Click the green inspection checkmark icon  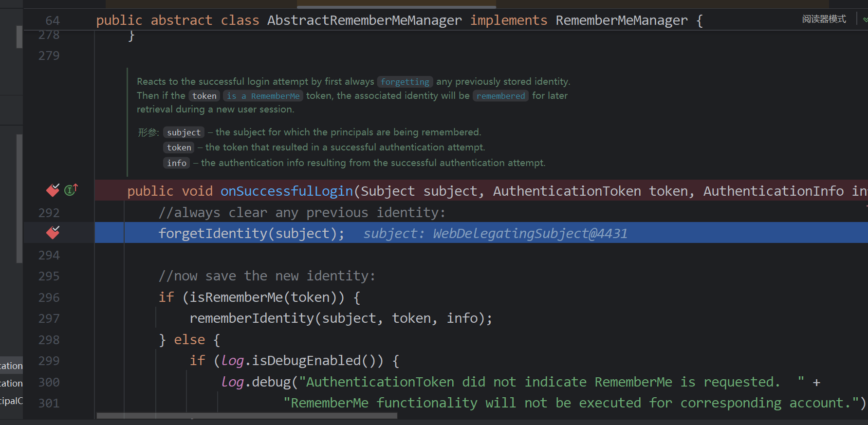[x=865, y=19]
